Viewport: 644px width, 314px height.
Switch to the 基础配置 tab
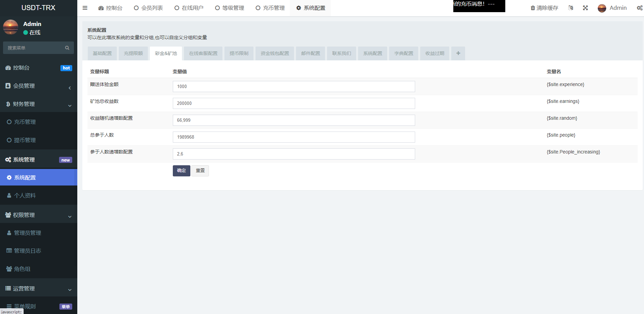[102, 53]
